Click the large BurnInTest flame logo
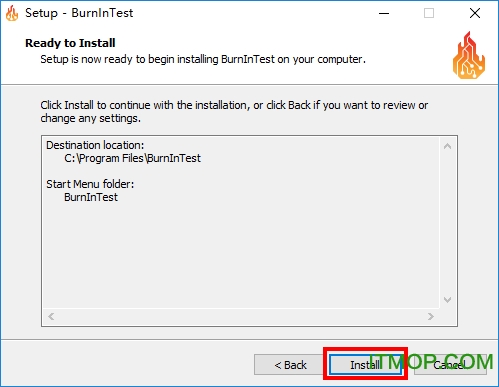499x387 pixels. [x=469, y=56]
